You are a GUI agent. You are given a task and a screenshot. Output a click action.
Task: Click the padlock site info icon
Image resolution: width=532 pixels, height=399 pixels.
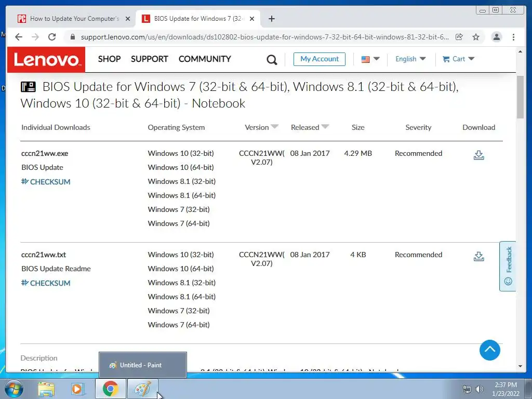pos(72,37)
